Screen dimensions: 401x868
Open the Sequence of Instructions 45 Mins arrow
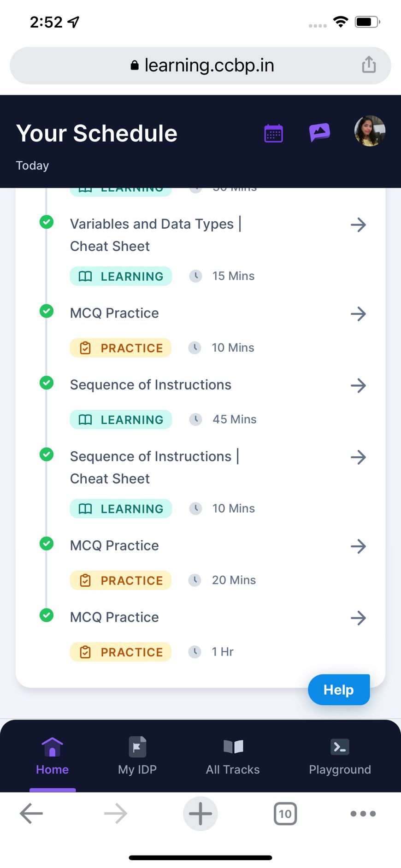pyautogui.click(x=358, y=385)
